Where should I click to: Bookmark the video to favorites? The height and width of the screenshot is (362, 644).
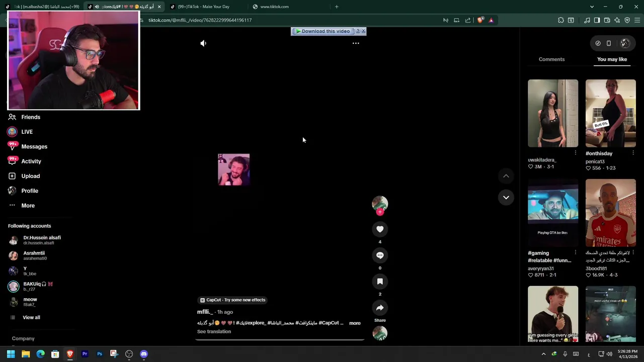380,282
